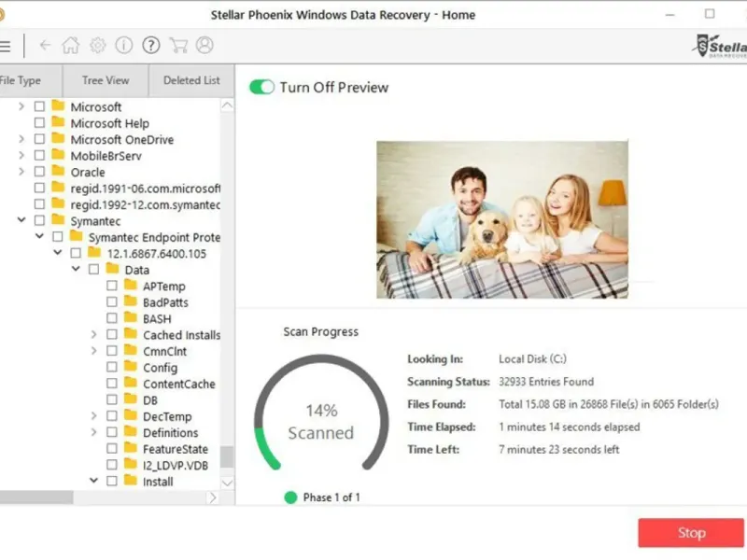Viewport: 747px width, 560px height.
Task: Select the Config folder icon
Action: coord(131,367)
